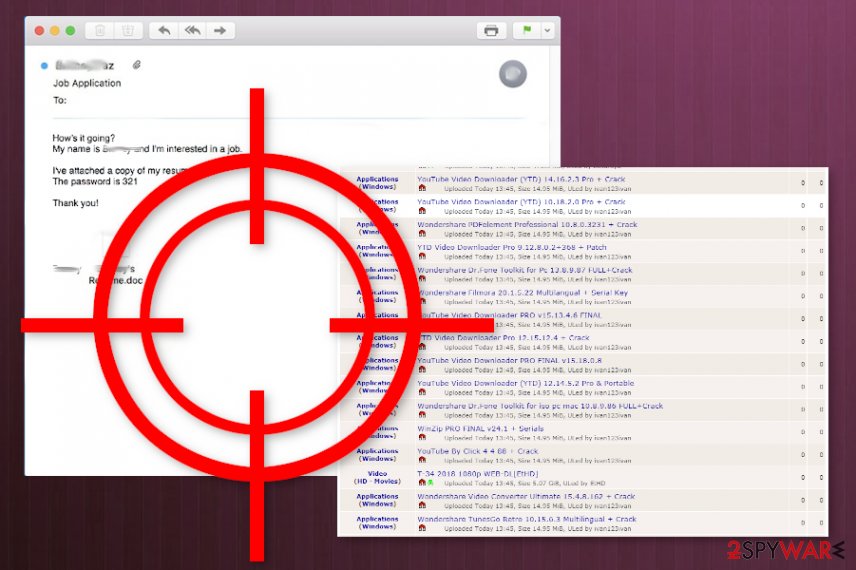Viewport: 856px width, 570px height.
Task: Open "YouTube Video Downloader (YTD) 14.16.2.3 Pro + Crack" link
Action: [521, 179]
